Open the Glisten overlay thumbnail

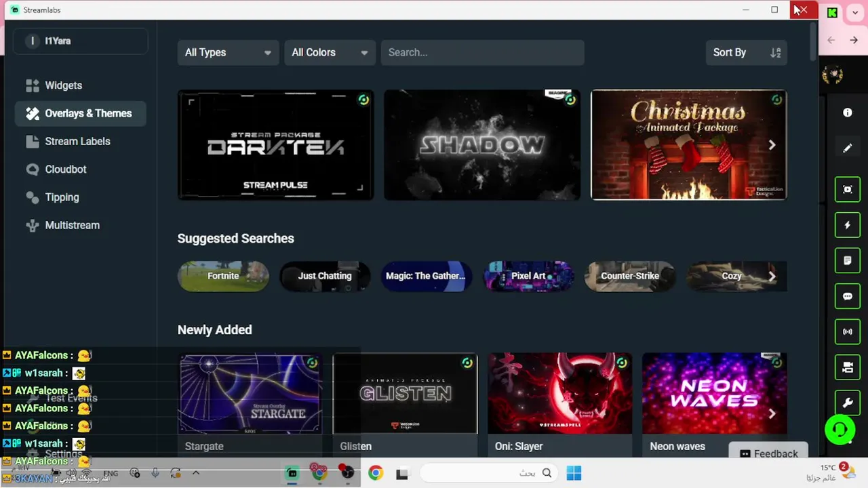pyautogui.click(x=405, y=394)
